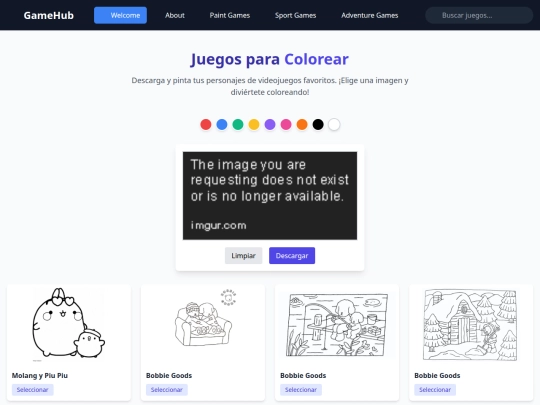Click the Molang y Piu Piu title
This screenshot has width=540, height=405.
pyautogui.click(x=40, y=375)
